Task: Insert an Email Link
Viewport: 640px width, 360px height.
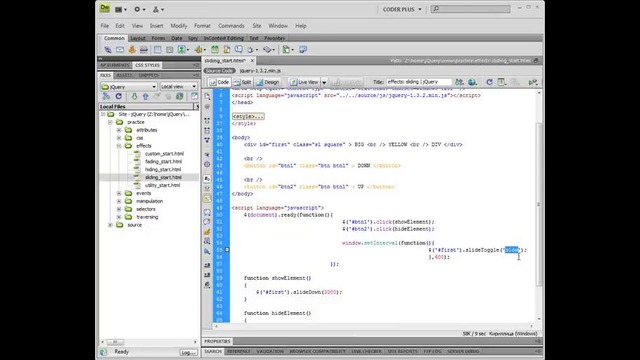Action: coord(120,49)
